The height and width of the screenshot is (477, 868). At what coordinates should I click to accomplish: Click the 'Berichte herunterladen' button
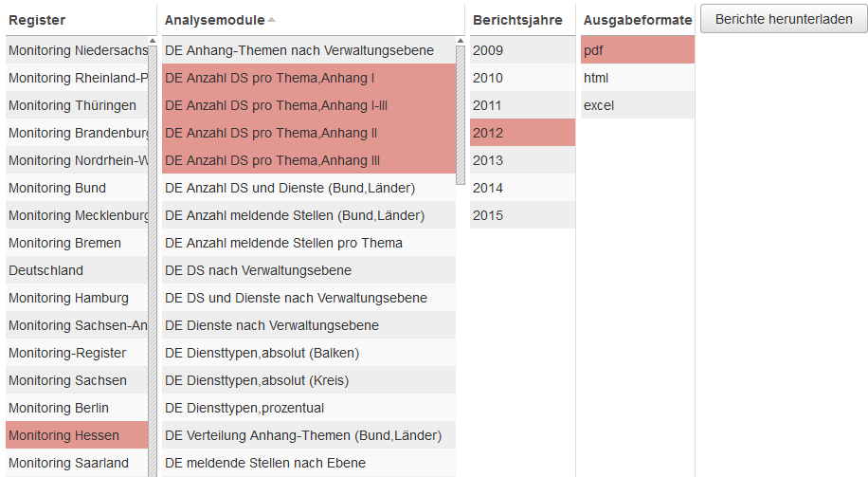784,19
